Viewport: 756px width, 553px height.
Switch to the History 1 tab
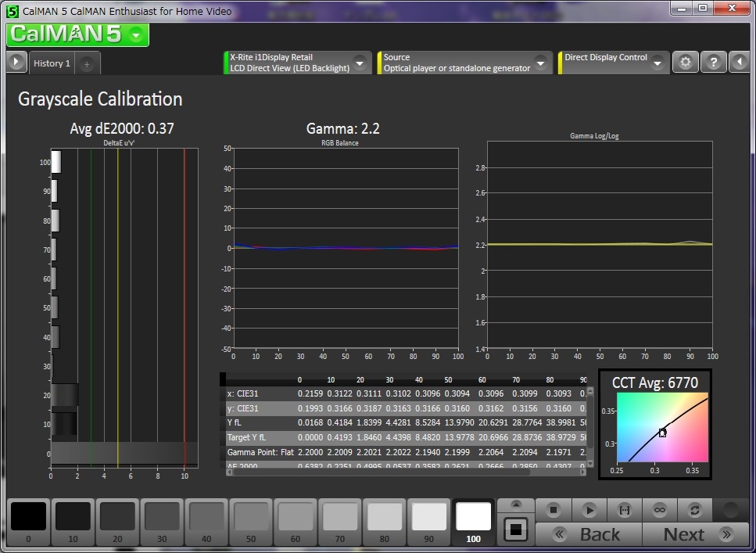click(52, 63)
